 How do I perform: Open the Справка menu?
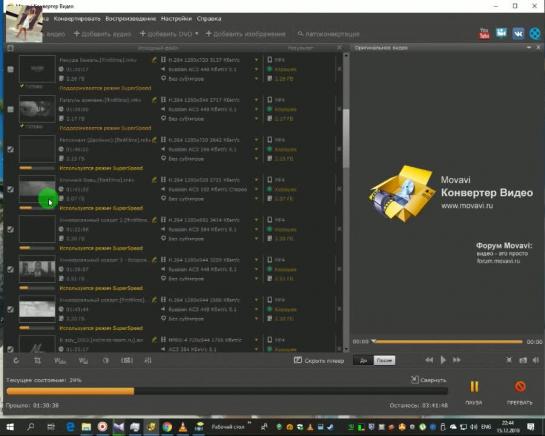(209, 19)
